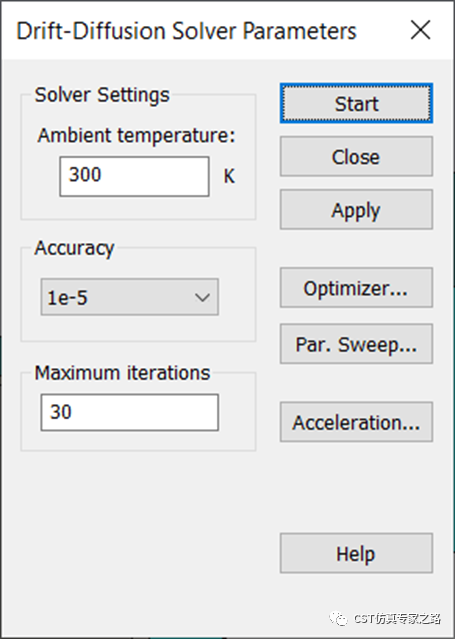Click the Maximum iterations group heading

click(122, 373)
